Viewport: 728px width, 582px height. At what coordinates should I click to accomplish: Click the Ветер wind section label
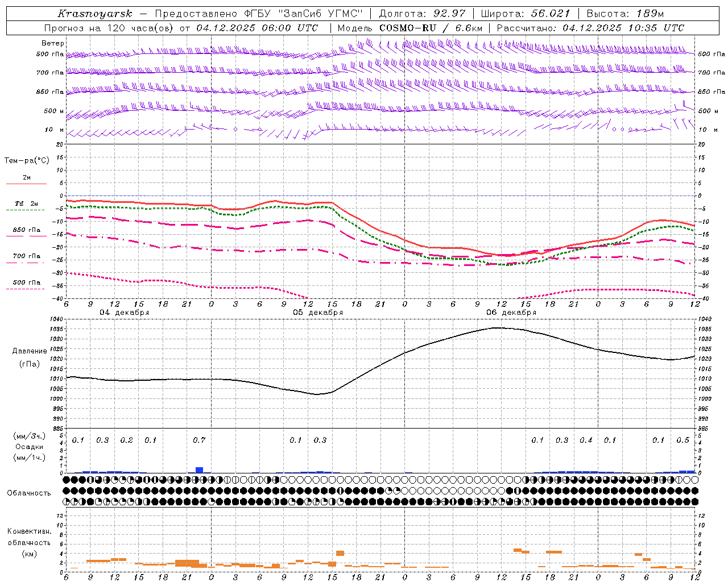point(53,43)
